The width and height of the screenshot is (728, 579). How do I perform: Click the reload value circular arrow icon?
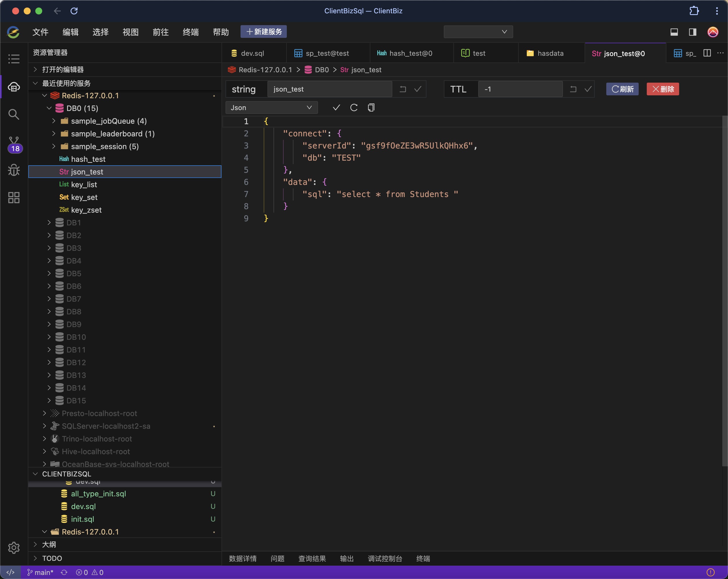coord(354,108)
